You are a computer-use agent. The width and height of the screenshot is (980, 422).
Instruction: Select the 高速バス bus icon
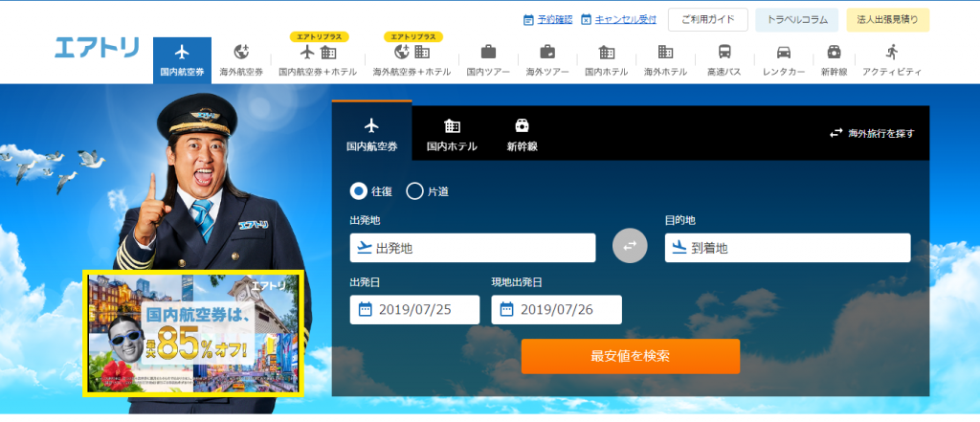click(724, 52)
